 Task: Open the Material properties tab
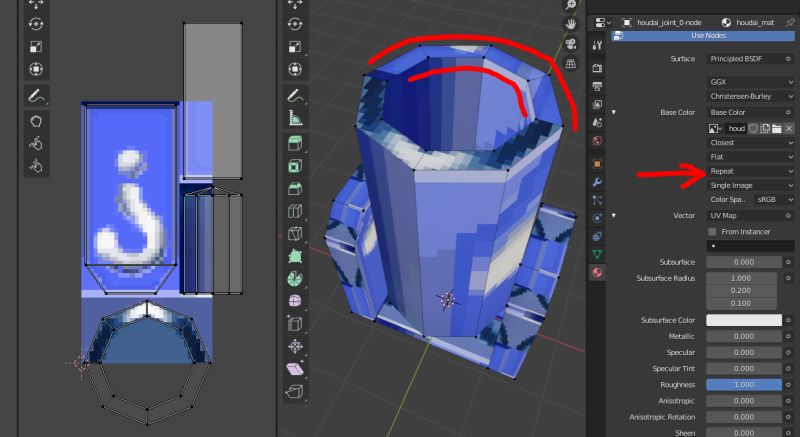[597, 272]
